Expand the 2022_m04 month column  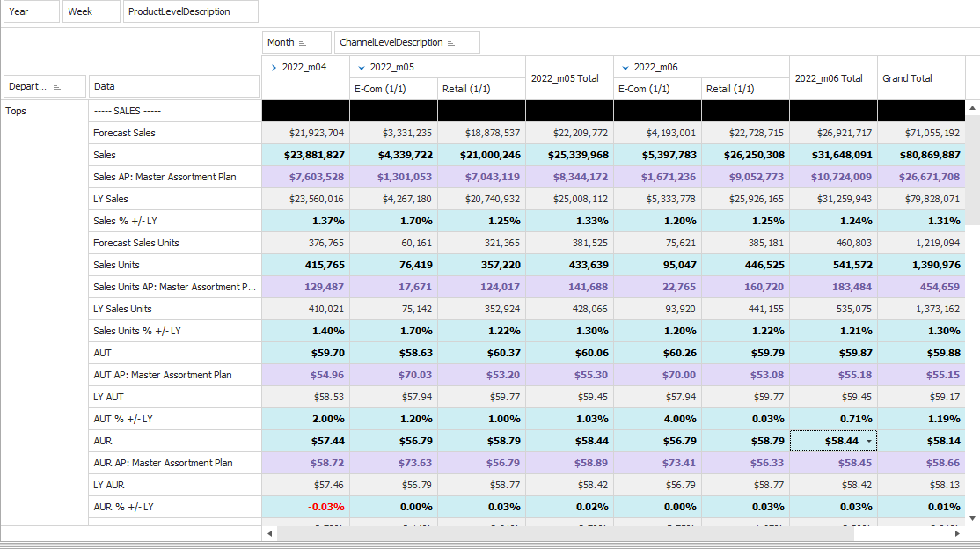click(274, 67)
